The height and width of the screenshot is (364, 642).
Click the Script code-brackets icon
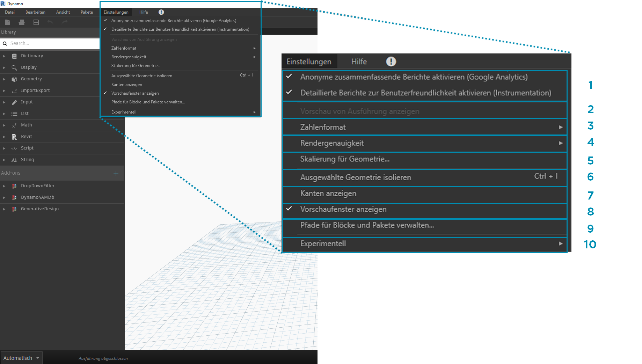click(14, 148)
